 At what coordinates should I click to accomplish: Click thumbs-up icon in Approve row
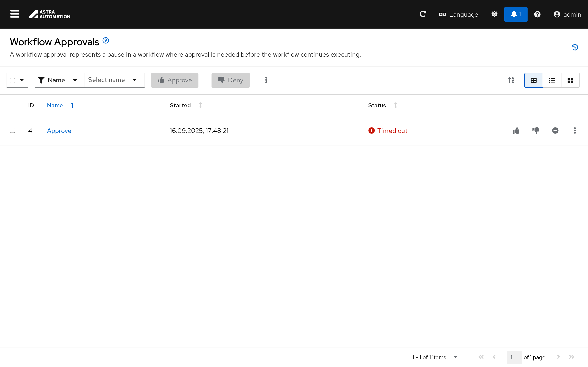(516, 130)
